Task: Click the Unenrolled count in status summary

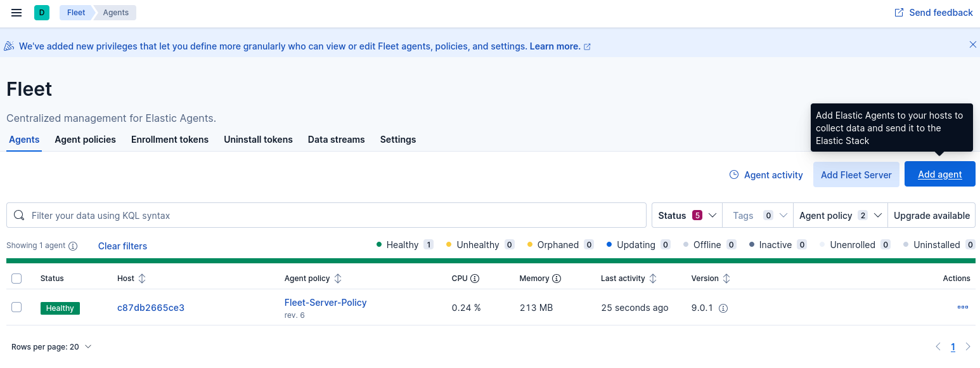Action: [x=886, y=245]
